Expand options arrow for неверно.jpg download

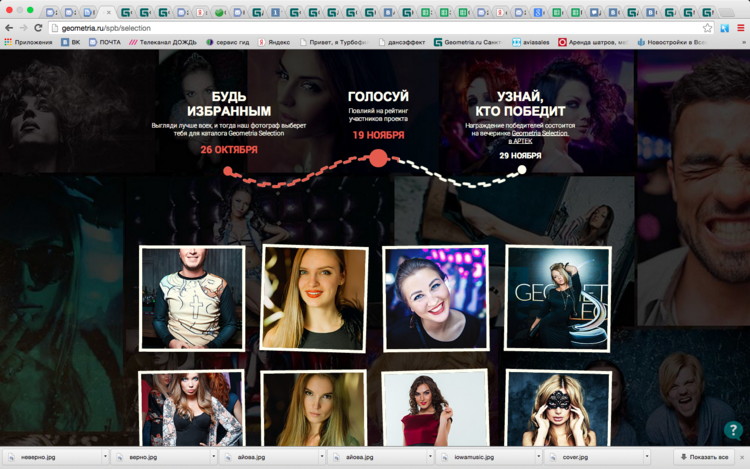click(x=104, y=457)
